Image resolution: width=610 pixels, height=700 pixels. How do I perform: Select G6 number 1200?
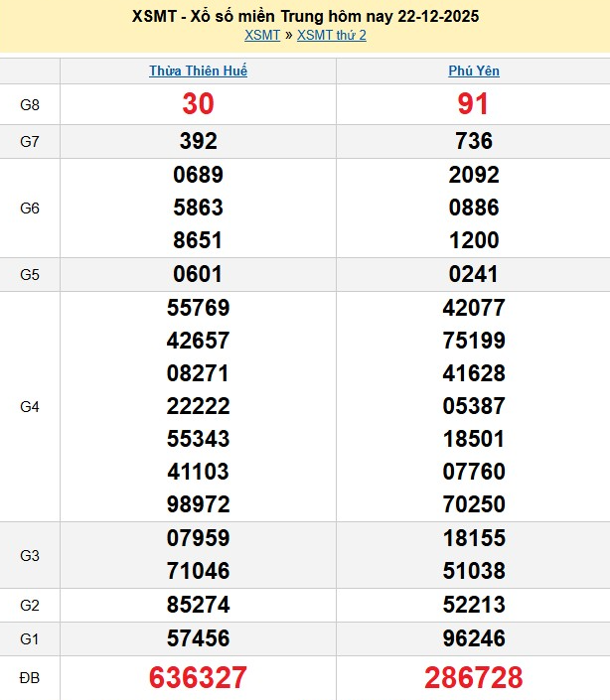[474, 240]
